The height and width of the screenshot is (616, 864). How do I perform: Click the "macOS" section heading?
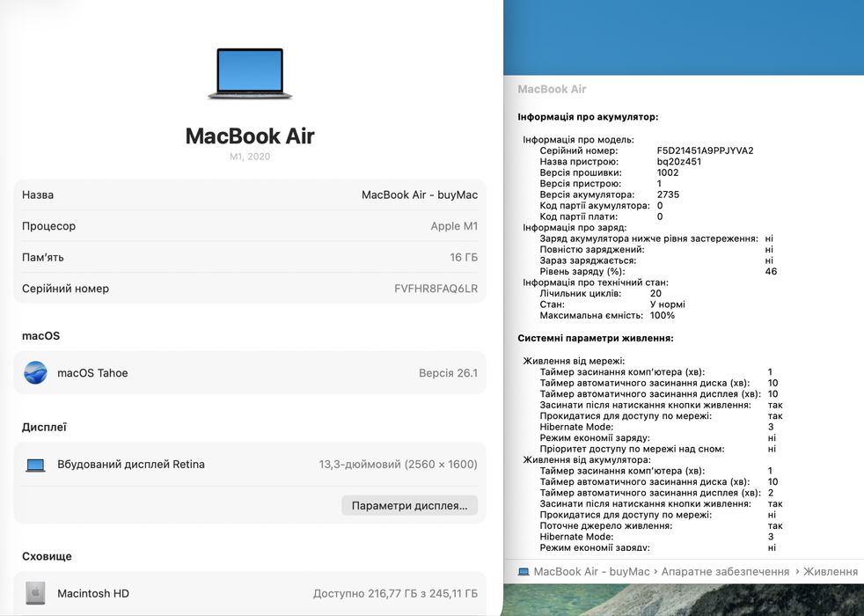[40, 335]
